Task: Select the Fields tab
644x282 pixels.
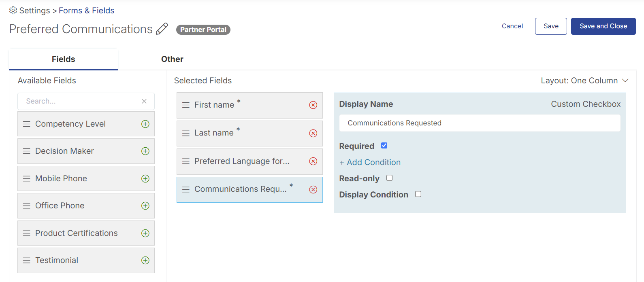Action: (x=64, y=59)
